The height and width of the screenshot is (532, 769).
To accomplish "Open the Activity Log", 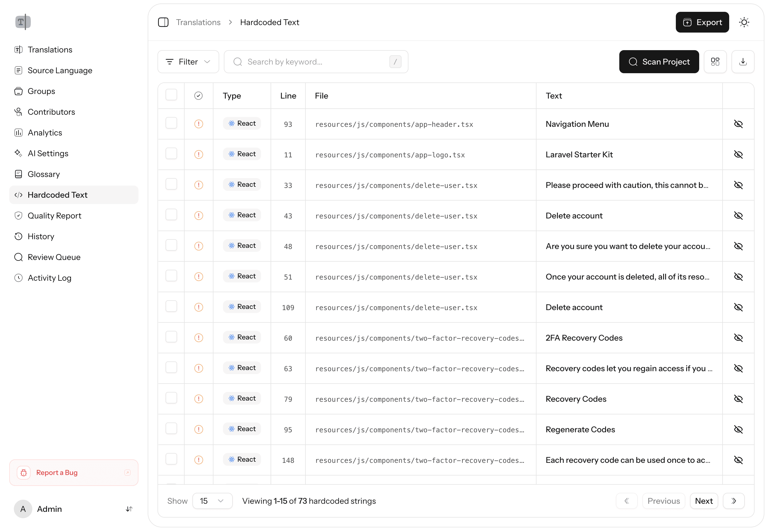I will point(49,278).
